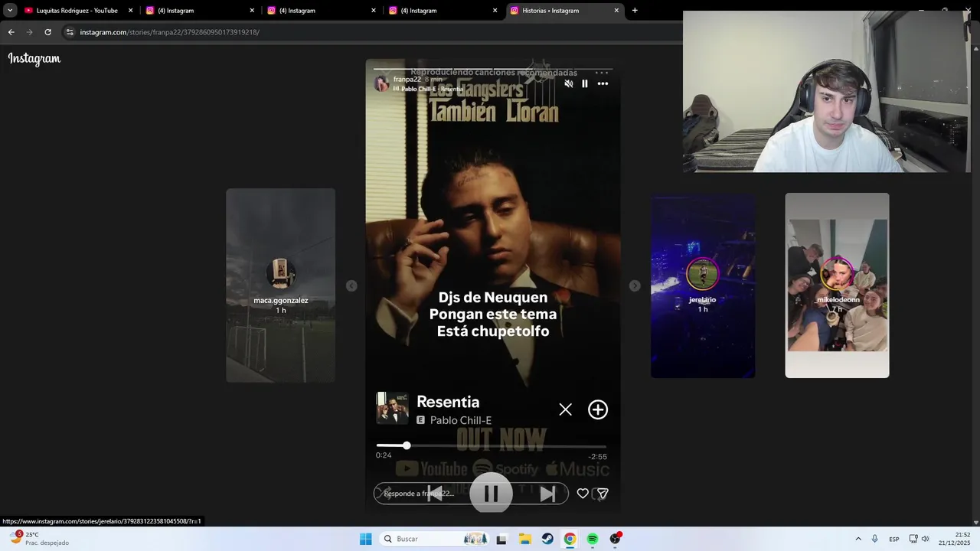The image size is (980, 551).
Task: Open the Windows Start menu
Action: tap(366, 539)
